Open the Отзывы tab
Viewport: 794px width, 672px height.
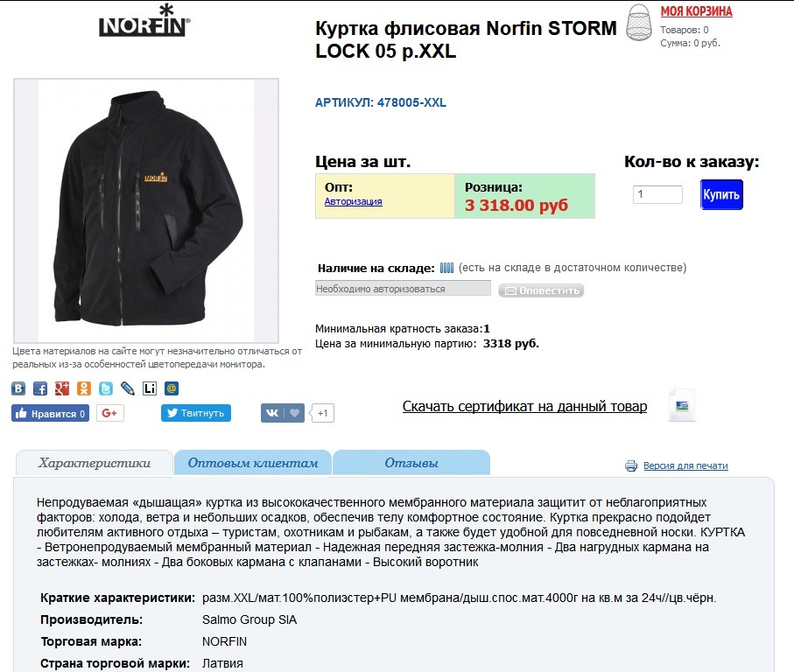(x=411, y=463)
